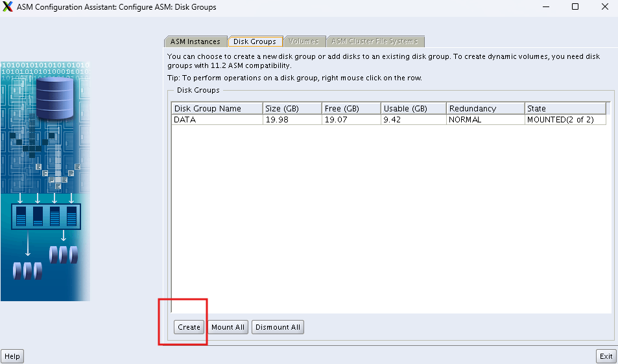This screenshot has height=364, width=618.
Task: Exit the ASM Configuration Assistant
Action: tap(606, 356)
